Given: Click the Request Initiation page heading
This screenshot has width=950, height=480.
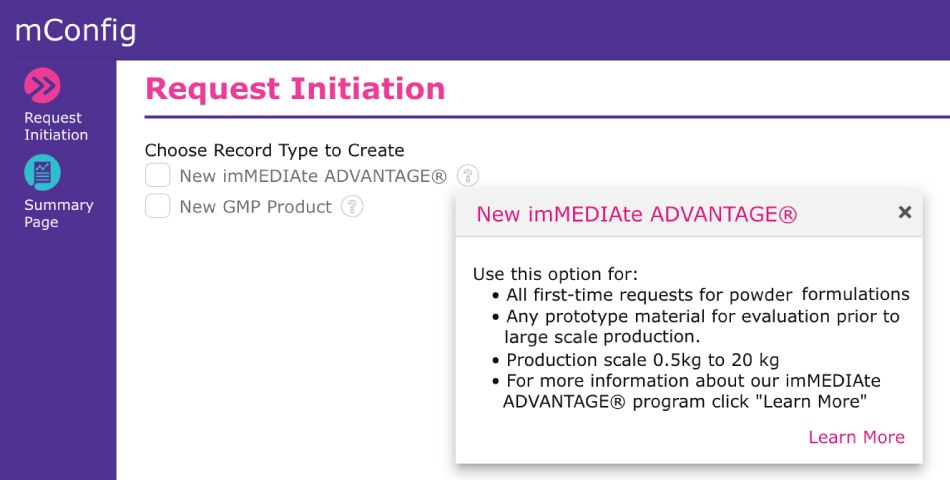Looking at the screenshot, I should pos(295,89).
